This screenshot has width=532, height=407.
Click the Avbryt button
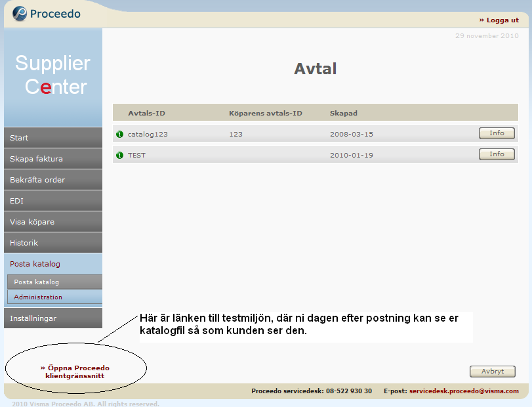pyautogui.click(x=493, y=372)
